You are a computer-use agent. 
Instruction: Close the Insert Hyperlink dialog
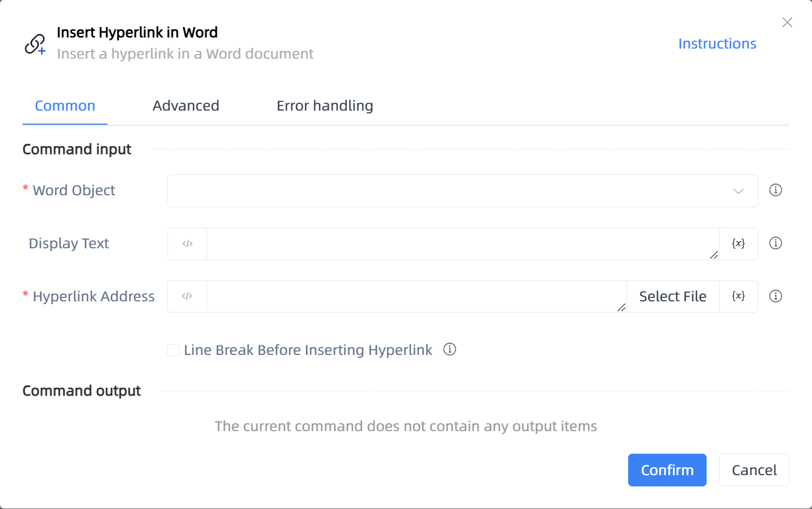click(787, 22)
